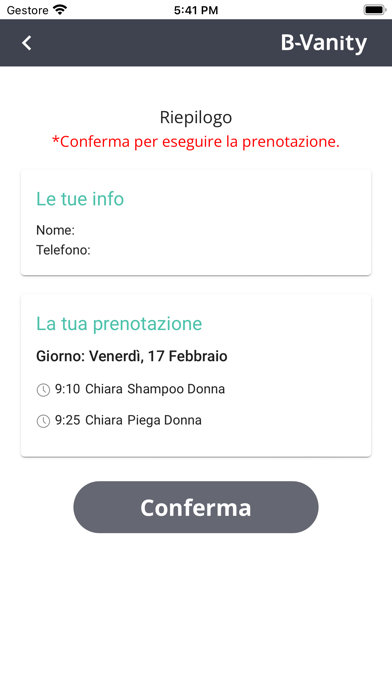Tap the red confirmation notice text
This screenshot has width=392, height=696.
(196, 142)
